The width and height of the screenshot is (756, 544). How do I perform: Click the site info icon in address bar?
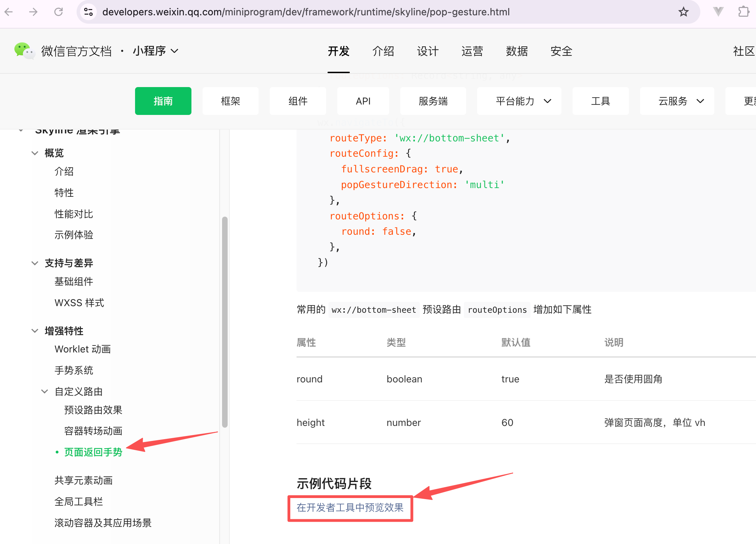point(88,12)
